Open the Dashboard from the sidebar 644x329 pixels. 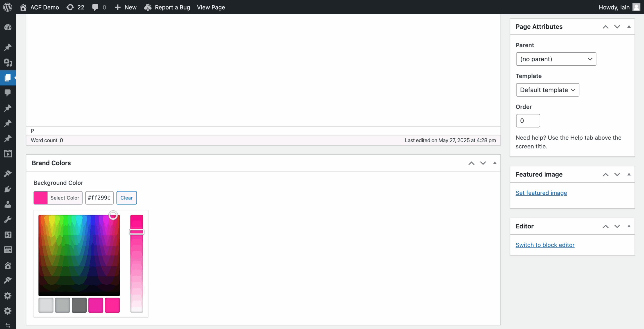tap(8, 27)
